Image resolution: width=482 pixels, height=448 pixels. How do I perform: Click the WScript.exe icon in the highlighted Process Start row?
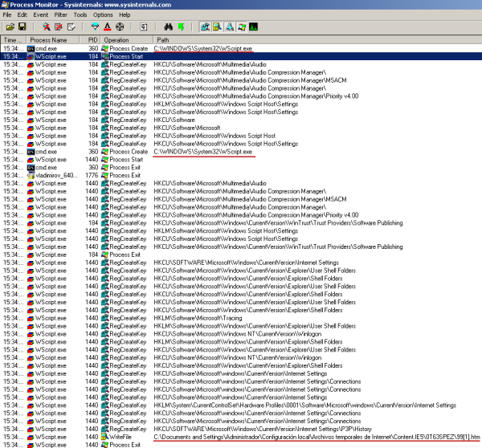pyautogui.click(x=31, y=56)
